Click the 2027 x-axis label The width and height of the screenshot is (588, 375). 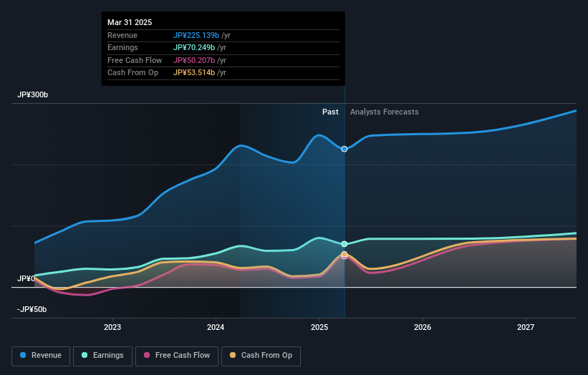tap(526, 327)
